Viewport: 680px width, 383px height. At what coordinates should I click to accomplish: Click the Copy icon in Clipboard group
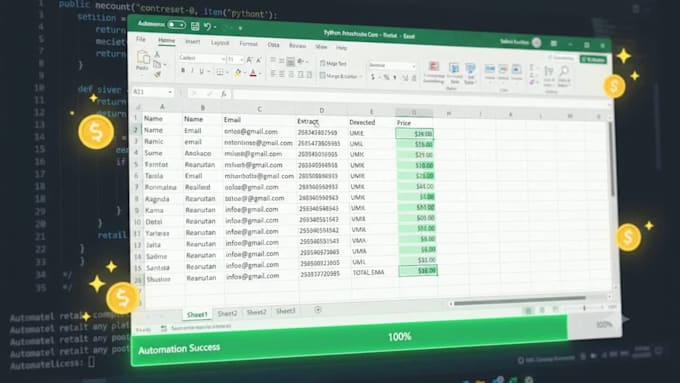coord(157,64)
